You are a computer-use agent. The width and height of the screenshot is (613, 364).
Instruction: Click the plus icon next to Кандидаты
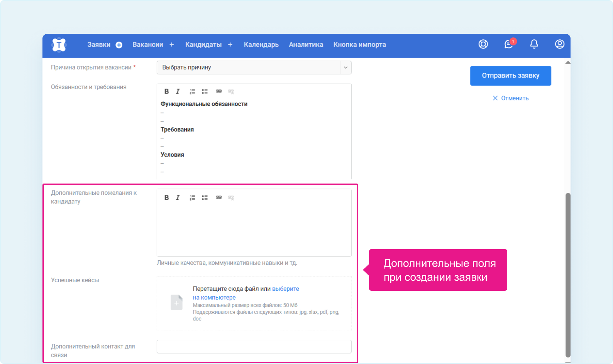(x=230, y=45)
